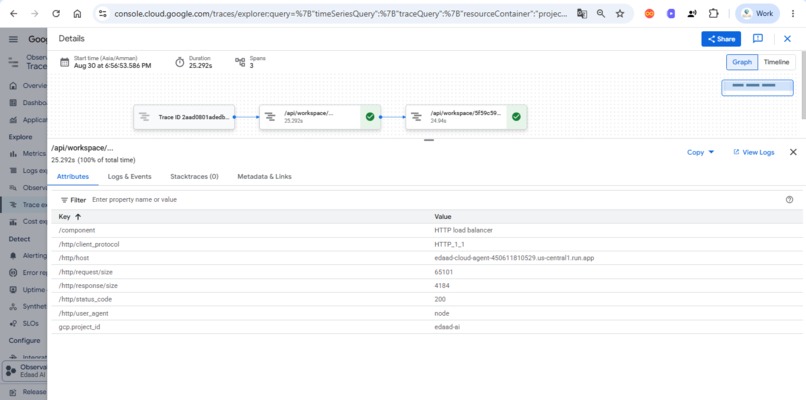
Task: Reload the current page
Action: (x=56, y=14)
